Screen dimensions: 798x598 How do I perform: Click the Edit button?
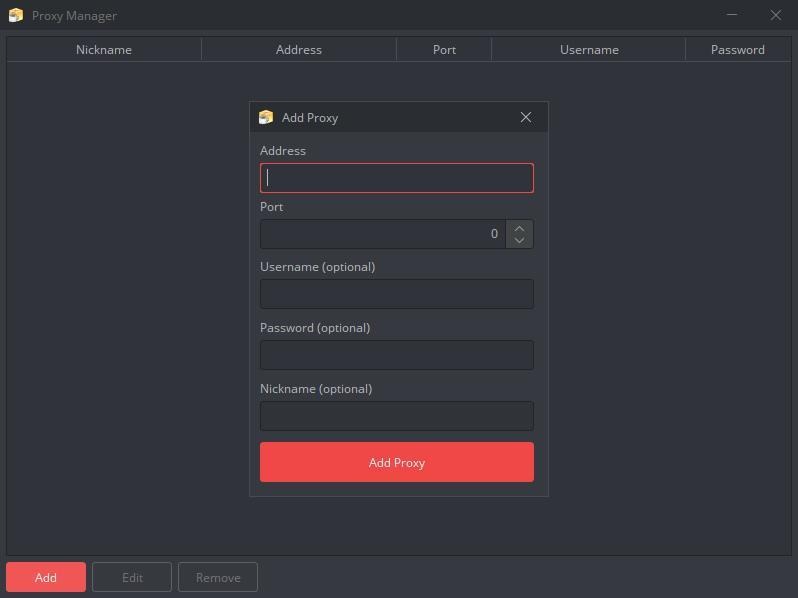pyautogui.click(x=132, y=577)
